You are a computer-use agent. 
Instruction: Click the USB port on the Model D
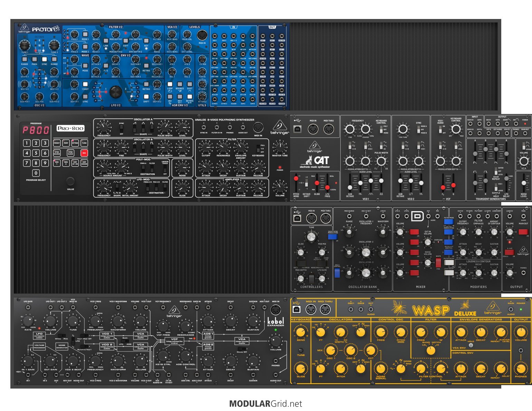click(x=297, y=218)
